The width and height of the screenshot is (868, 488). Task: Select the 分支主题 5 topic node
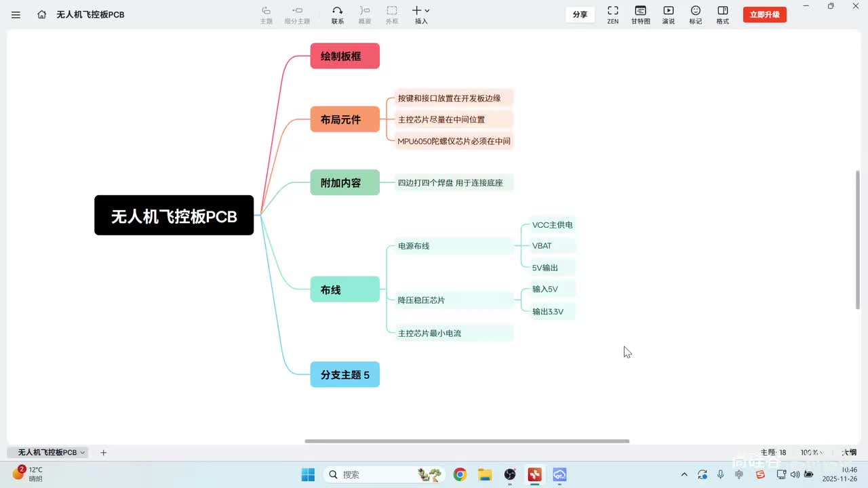click(345, 374)
